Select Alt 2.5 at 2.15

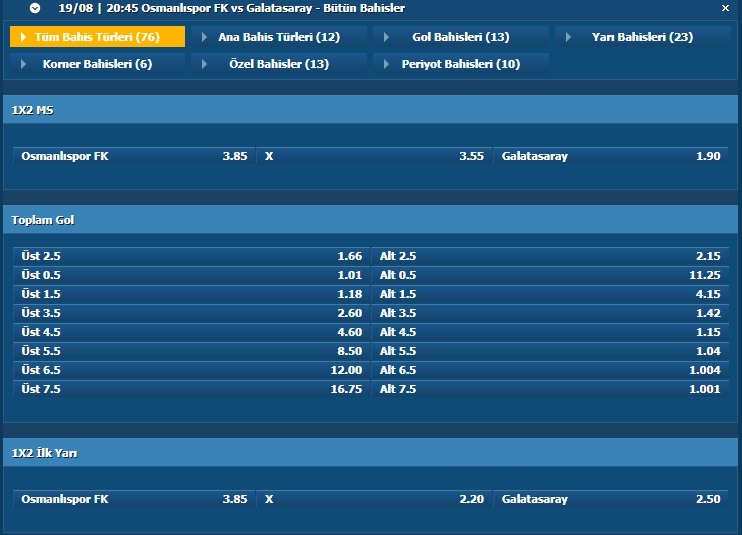550,256
